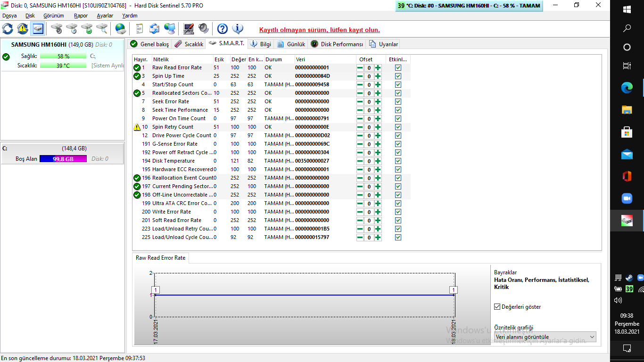Click the blue info bubble toolbar icon
Image resolution: width=644 pixels, height=362 pixels.
pos(238,29)
